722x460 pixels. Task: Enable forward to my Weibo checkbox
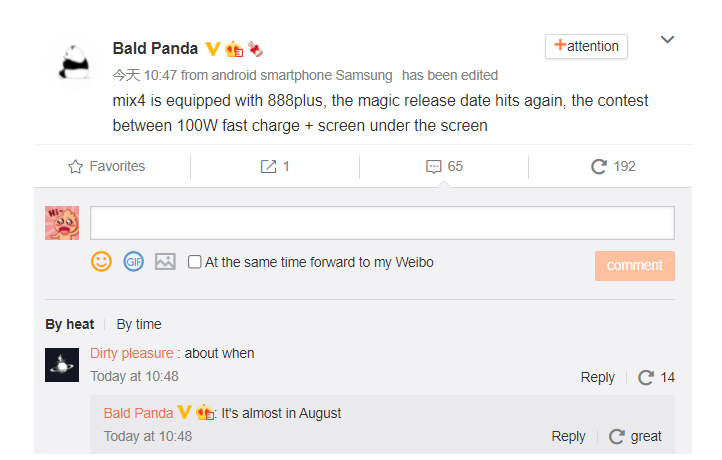click(194, 262)
